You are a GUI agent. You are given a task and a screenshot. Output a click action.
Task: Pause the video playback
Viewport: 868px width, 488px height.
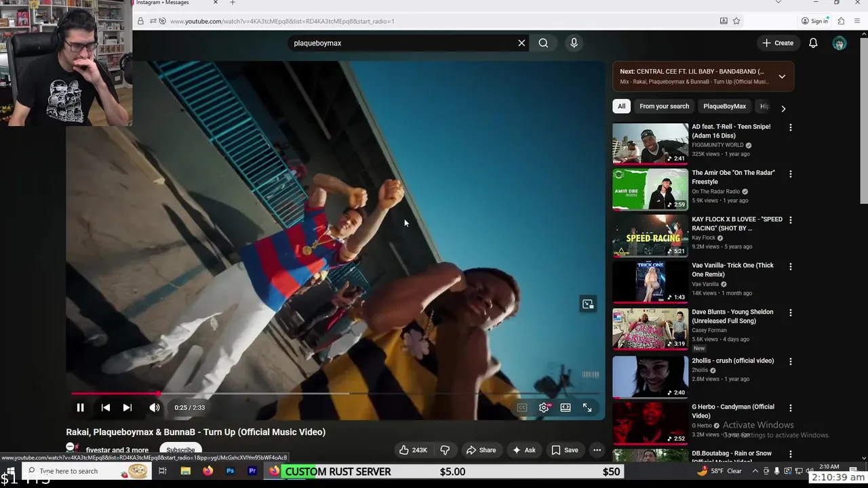(x=80, y=407)
